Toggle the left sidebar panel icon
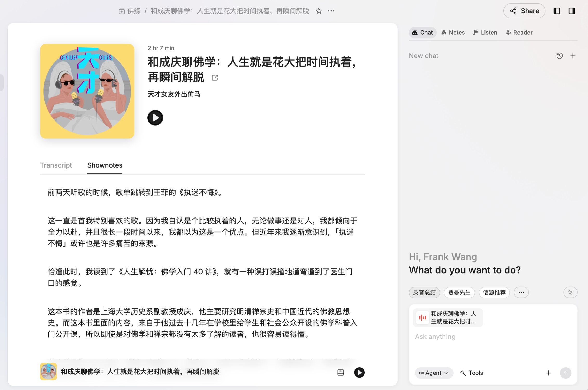This screenshot has width=588, height=390. point(557,11)
